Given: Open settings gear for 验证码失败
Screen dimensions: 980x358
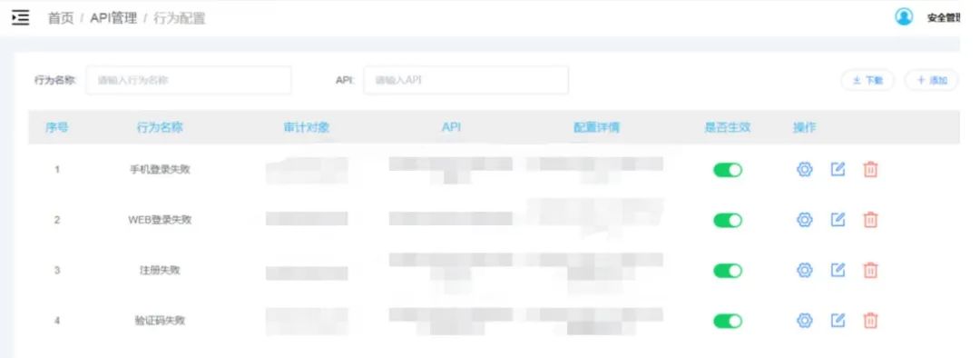Looking at the screenshot, I should [x=804, y=321].
